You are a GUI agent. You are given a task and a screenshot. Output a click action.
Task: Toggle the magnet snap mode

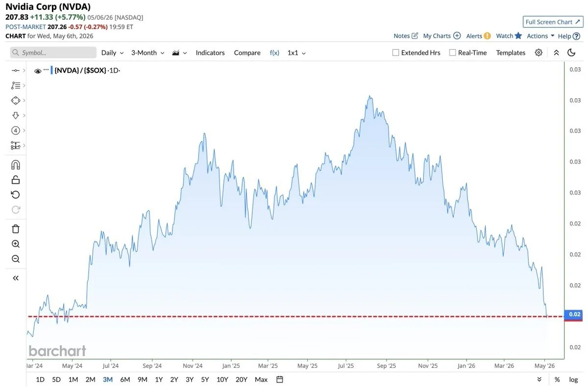[x=15, y=165]
